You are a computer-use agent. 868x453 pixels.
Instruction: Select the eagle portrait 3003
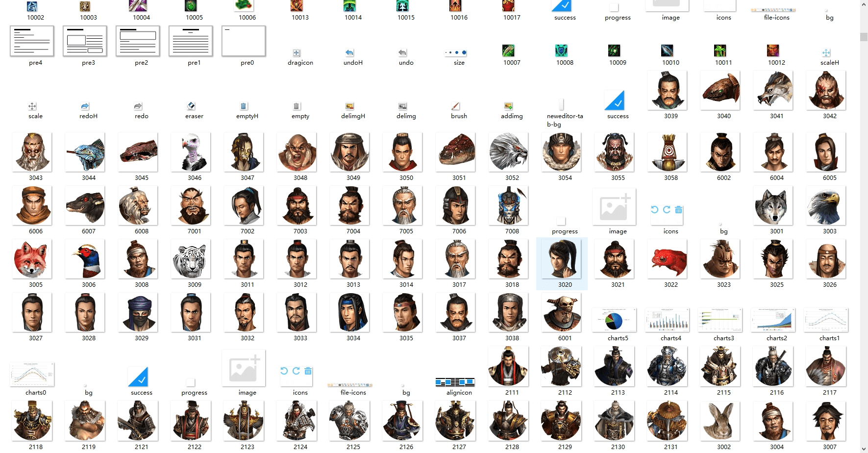tap(826, 205)
